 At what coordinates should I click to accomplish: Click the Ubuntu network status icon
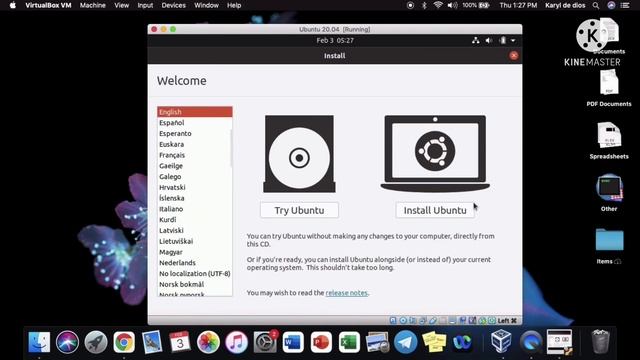pyautogui.click(x=476, y=40)
